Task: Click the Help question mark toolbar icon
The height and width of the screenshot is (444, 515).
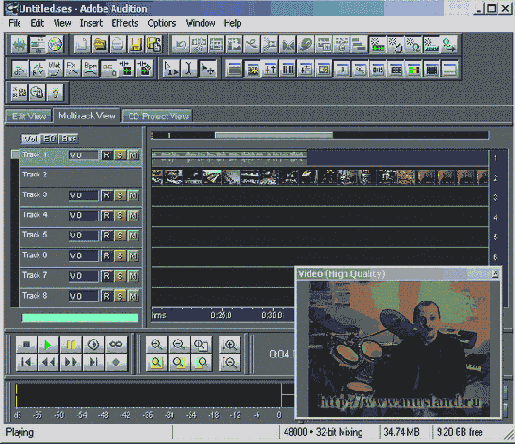Action: pos(55,92)
